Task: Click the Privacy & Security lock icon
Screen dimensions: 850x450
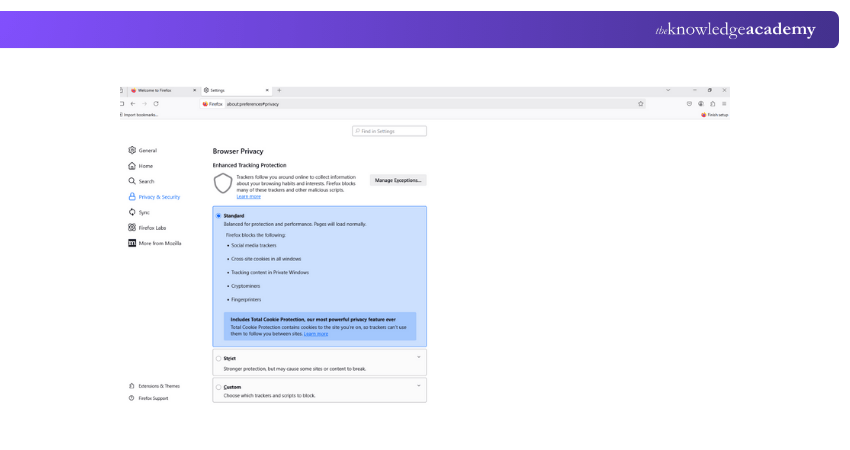Action: pyautogui.click(x=132, y=197)
